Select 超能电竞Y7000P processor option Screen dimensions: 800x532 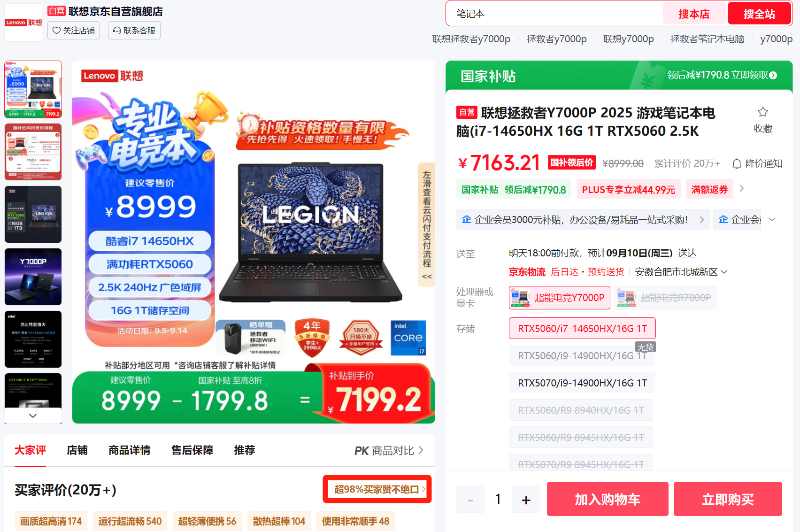coord(559,298)
